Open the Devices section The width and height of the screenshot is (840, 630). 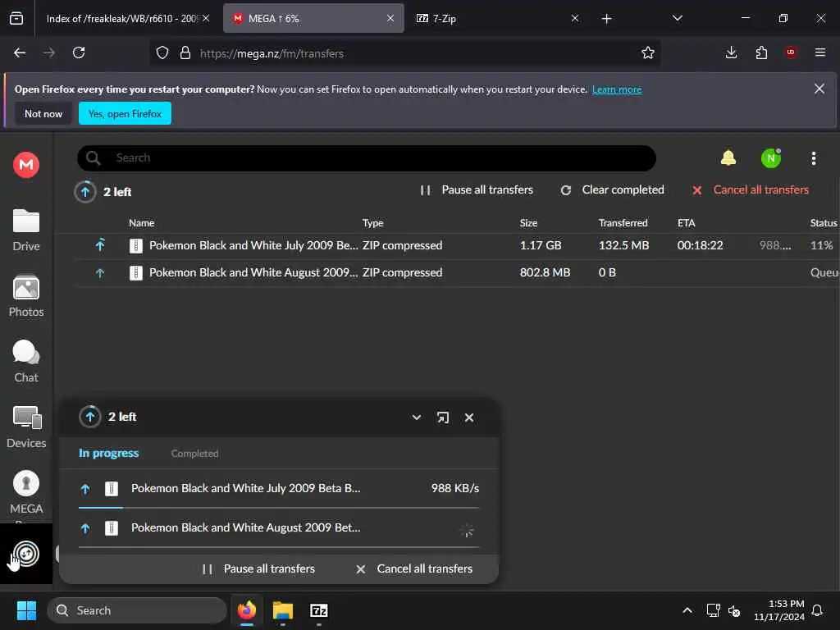pos(26,427)
